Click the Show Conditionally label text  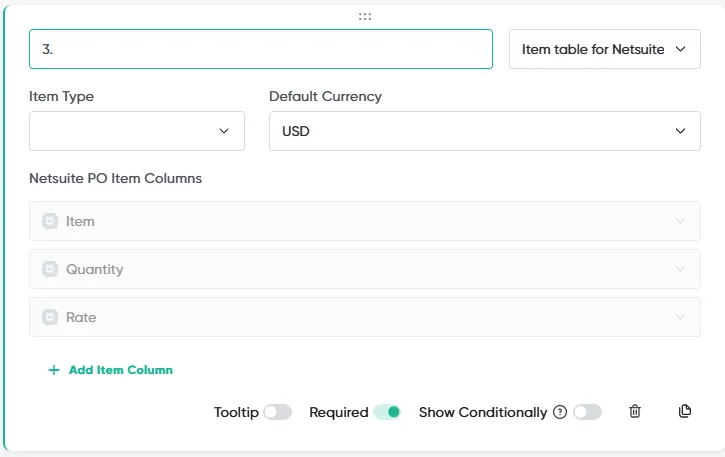(483, 412)
